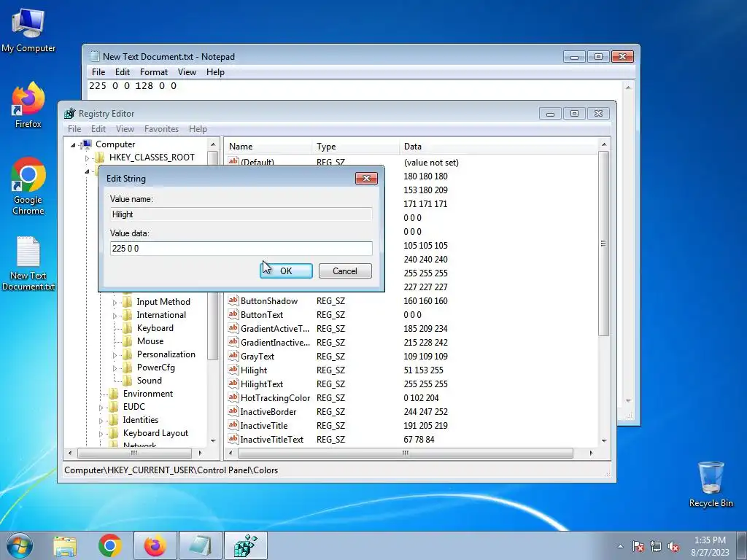Image resolution: width=747 pixels, height=560 pixels.
Task: Select the GrayText value icon
Action: click(x=233, y=356)
